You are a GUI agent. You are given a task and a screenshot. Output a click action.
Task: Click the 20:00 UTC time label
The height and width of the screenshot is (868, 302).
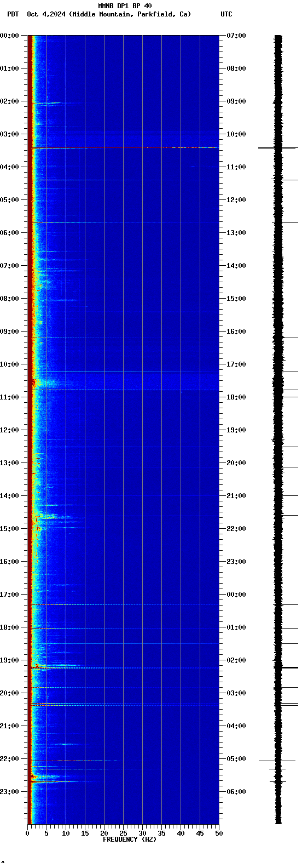(x=236, y=463)
